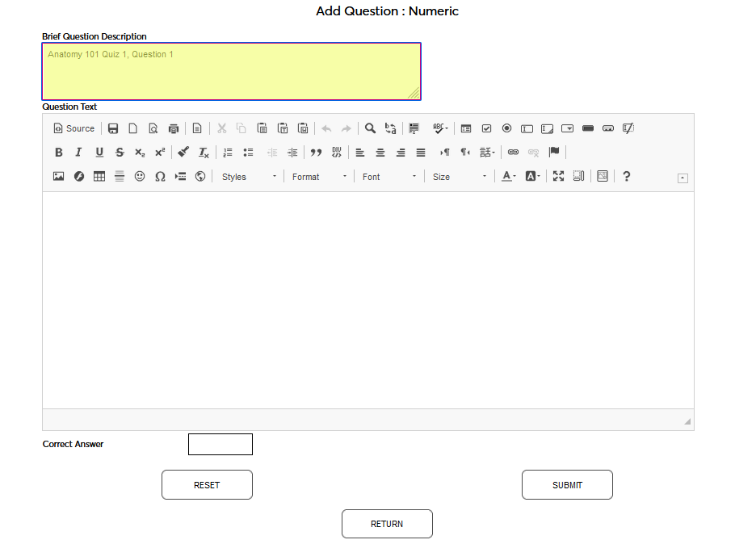Insert a Smiley emoticon

pos(139,176)
